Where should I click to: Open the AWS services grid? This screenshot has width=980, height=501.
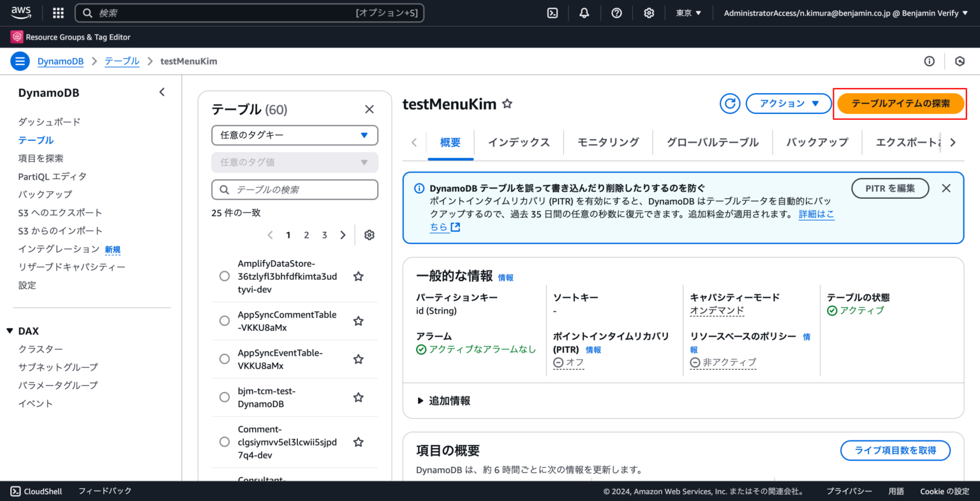point(57,12)
